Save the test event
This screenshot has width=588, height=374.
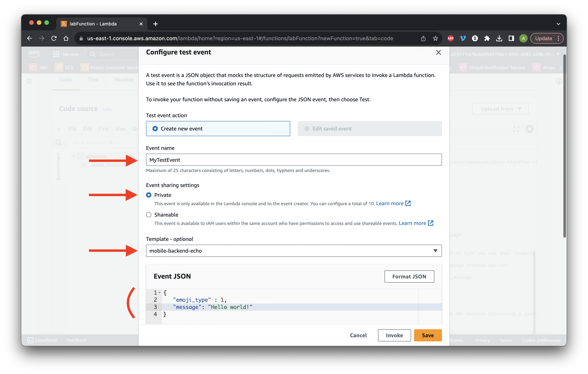point(428,335)
